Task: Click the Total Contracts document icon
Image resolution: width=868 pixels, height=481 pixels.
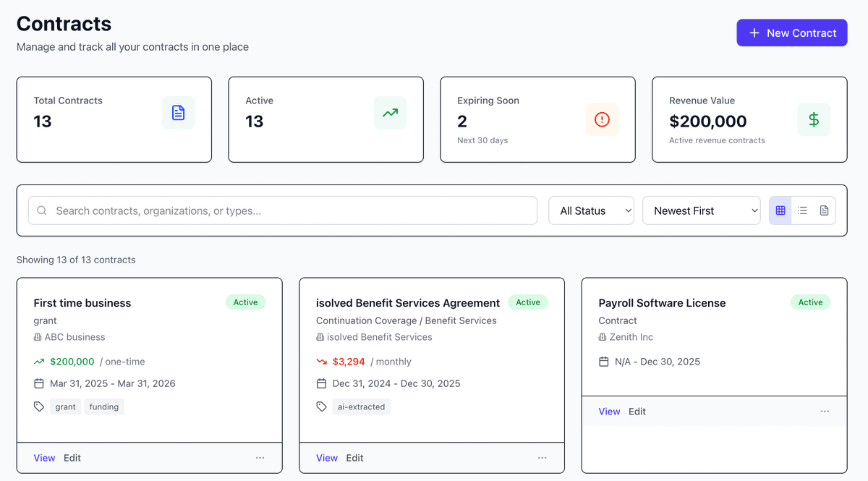Action: point(178,113)
